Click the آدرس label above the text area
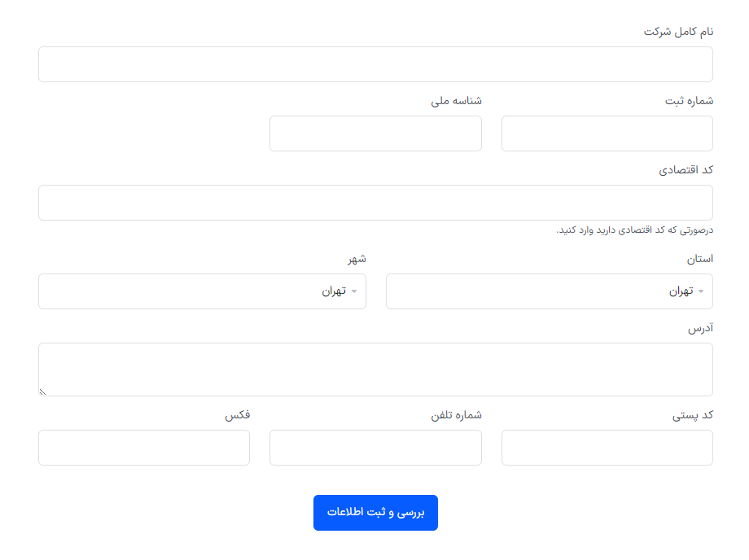 (700, 328)
